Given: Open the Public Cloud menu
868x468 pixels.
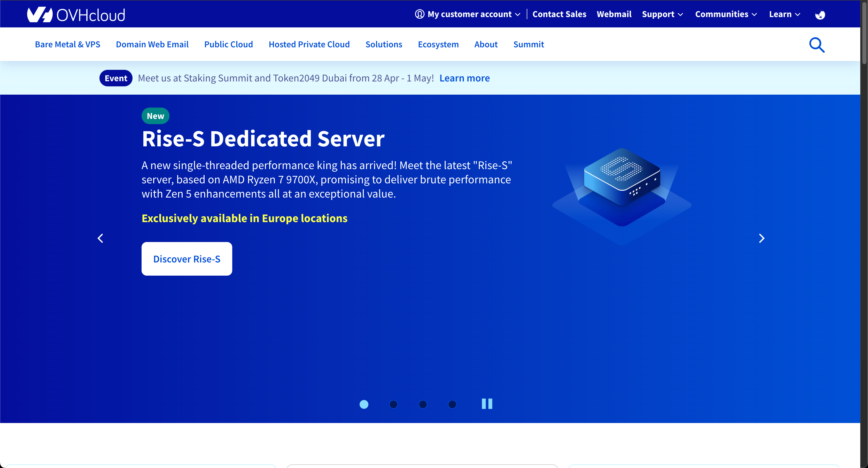Looking at the screenshot, I should coord(228,44).
